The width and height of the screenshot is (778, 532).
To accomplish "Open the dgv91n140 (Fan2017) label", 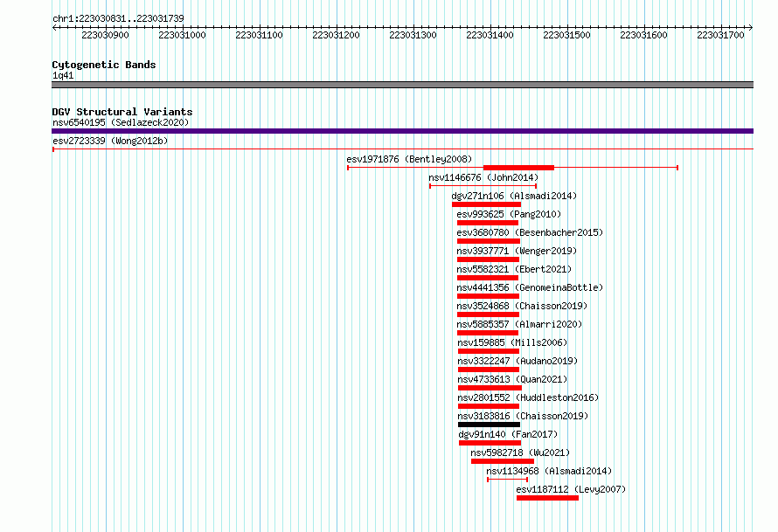I will 508,434.
